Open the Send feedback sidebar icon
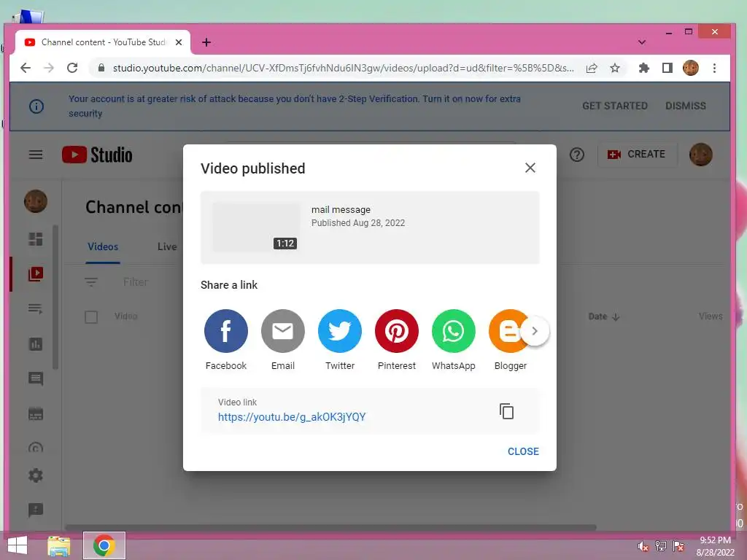The height and width of the screenshot is (560, 747). pyautogui.click(x=36, y=510)
